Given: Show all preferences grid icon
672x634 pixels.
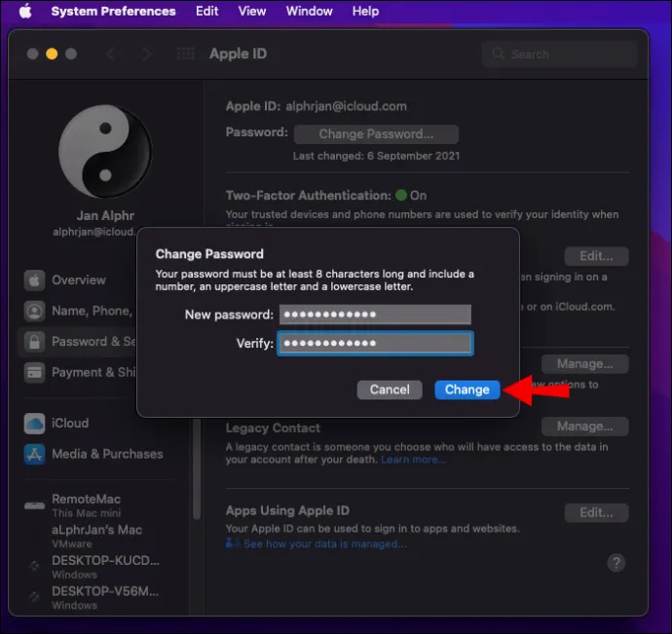Looking at the screenshot, I should click(x=186, y=54).
